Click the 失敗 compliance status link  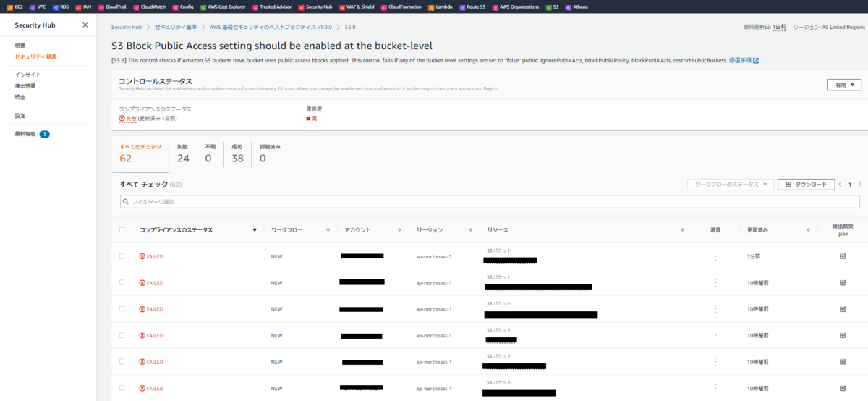[132, 118]
